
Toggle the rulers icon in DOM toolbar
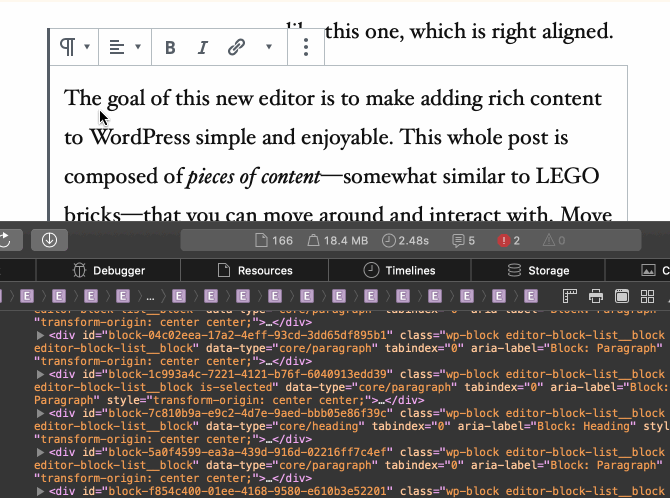point(570,296)
